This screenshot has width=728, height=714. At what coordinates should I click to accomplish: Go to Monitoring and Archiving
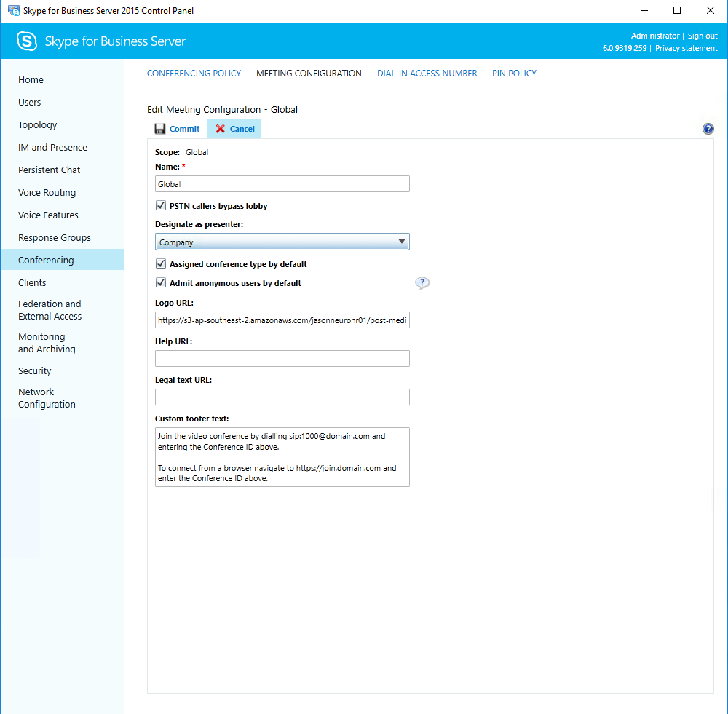(x=47, y=342)
